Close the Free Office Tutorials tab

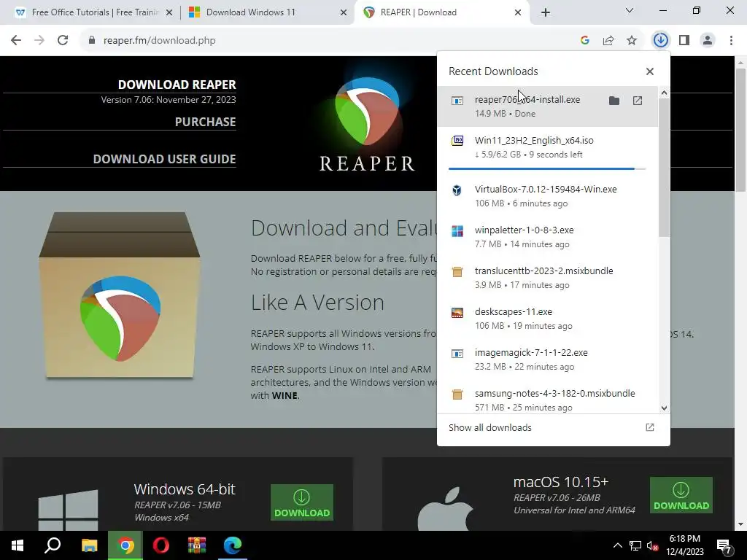click(169, 13)
